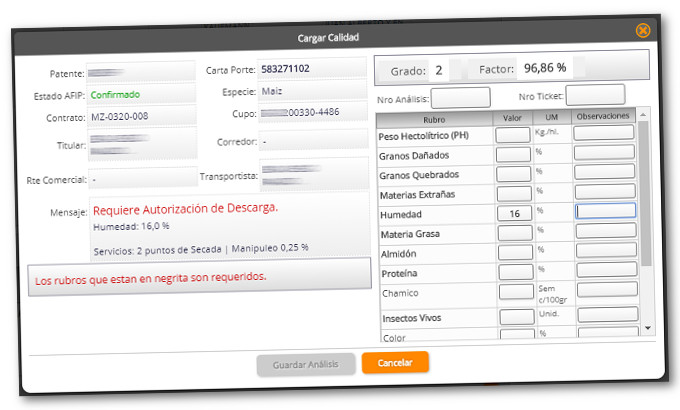Screen dimensions: 680x410
Task: Click the Proteína observaciones field
Action: pyautogui.click(x=605, y=270)
